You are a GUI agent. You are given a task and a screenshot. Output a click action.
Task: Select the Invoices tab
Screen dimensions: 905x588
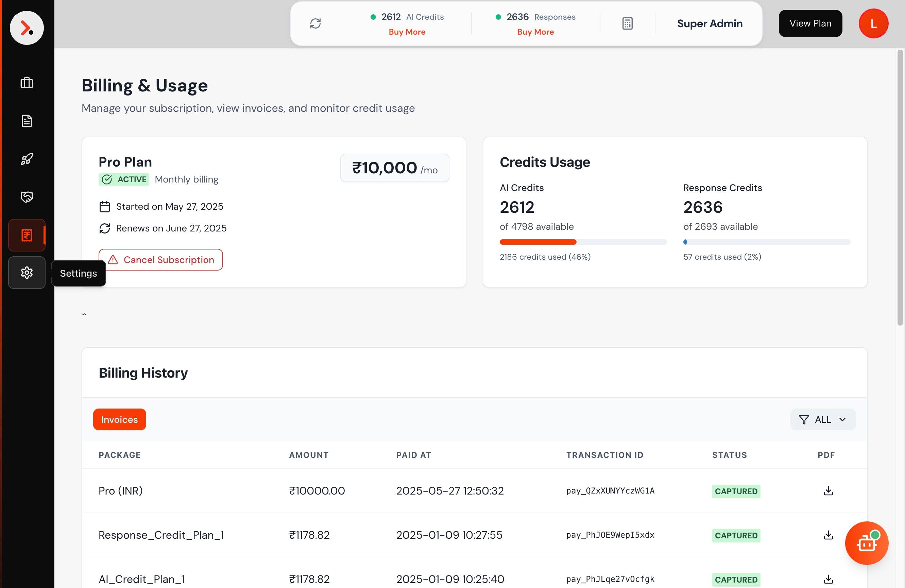pyautogui.click(x=119, y=420)
